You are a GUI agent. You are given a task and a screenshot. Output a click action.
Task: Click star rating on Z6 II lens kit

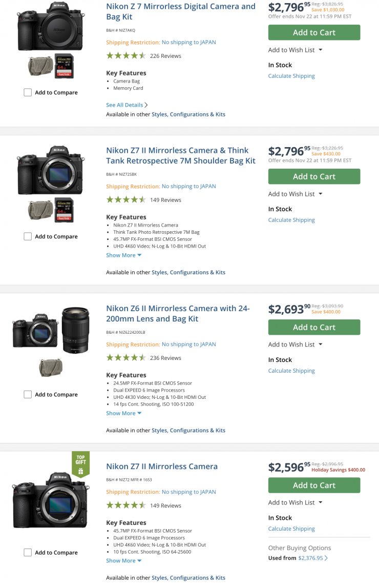(x=126, y=358)
